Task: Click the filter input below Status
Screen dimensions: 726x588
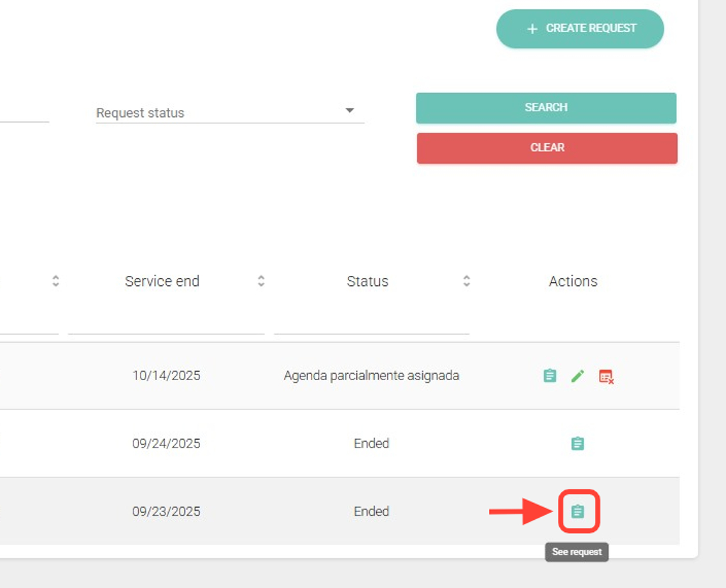Action: [x=371, y=324]
